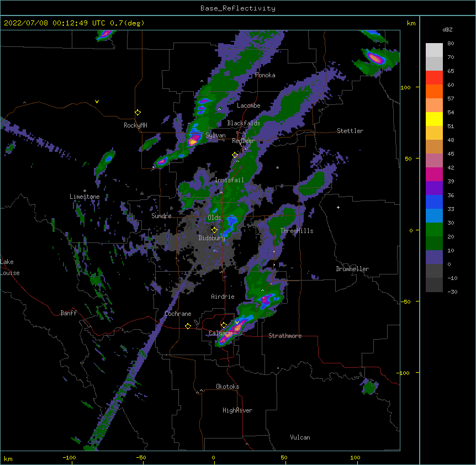Click the yellow V marker northwest of RockyMH
Screen dimensions: 476x465
[97, 102]
